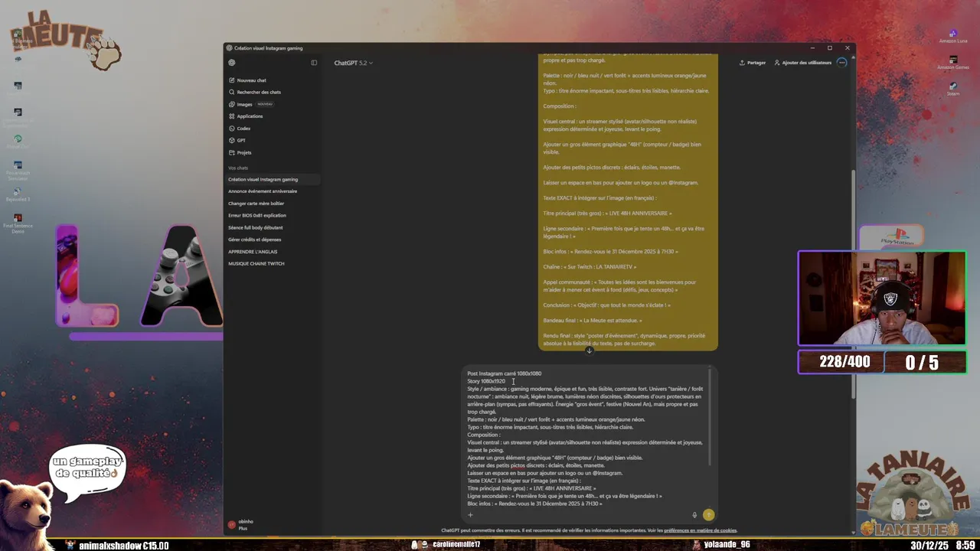Collapse the sidebar with the panel icon
The width and height of the screenshot is (980, 551).
pos(314,63)
